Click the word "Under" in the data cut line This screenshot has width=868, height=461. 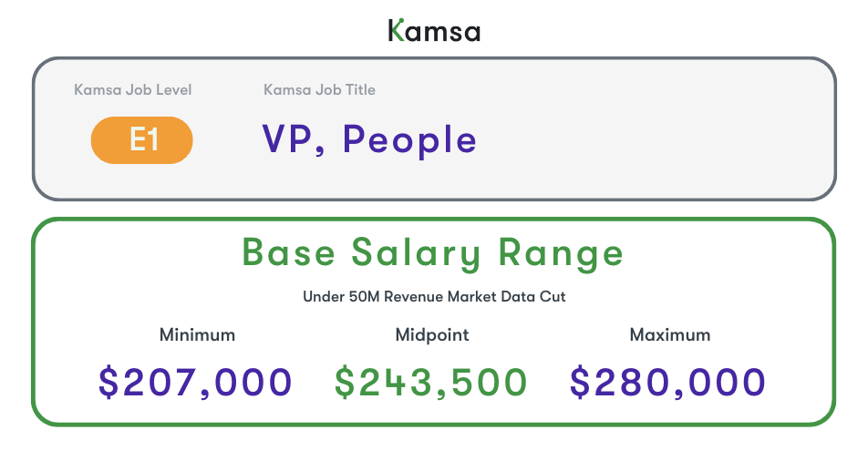point(321,297)
